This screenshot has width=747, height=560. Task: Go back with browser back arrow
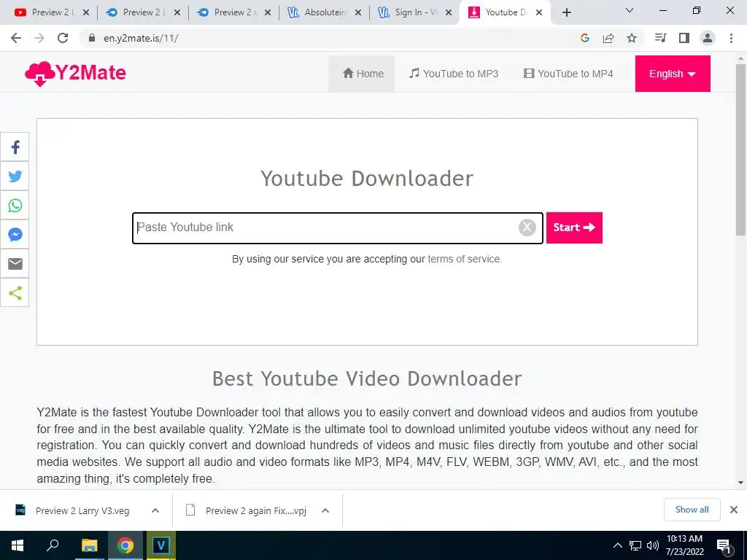click(16, 38)
